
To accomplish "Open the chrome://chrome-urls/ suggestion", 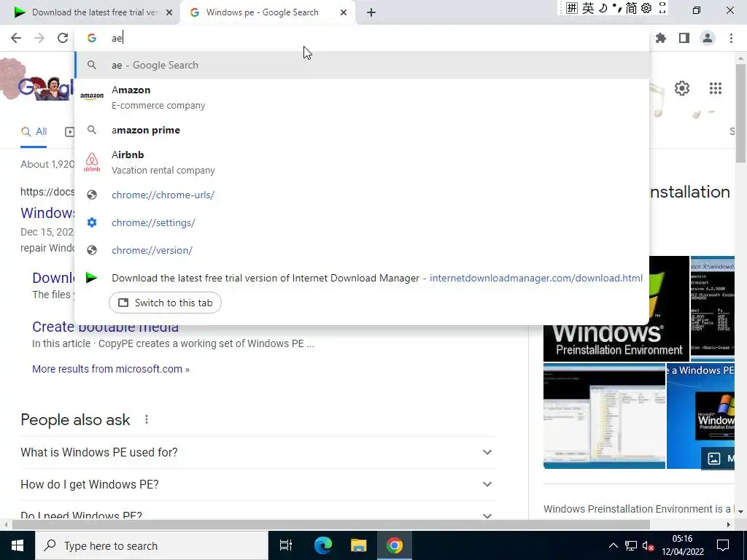I will [x=362, y=195].
